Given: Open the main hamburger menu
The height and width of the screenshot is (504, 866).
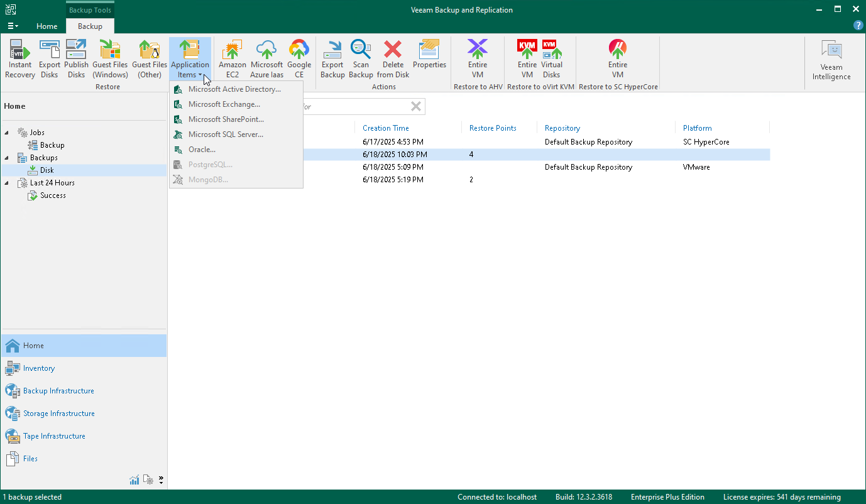Looking at the screenshot, I should (x=13, y=26).
